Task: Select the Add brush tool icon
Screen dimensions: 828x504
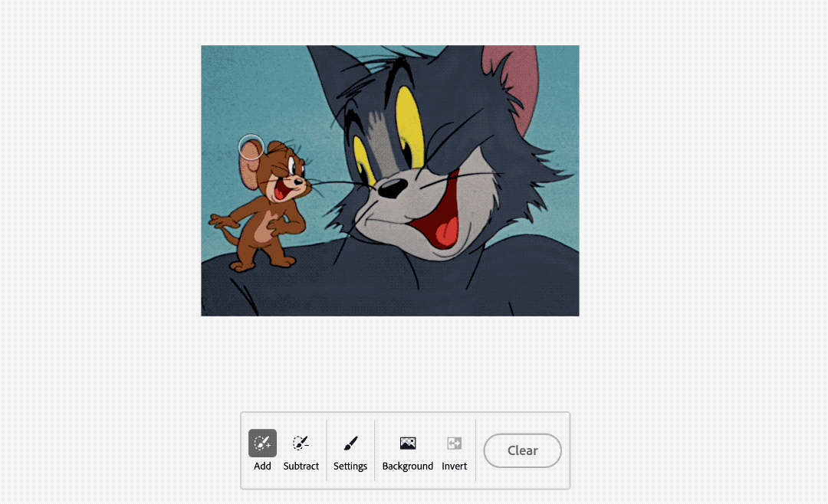Action: point(262,443)
